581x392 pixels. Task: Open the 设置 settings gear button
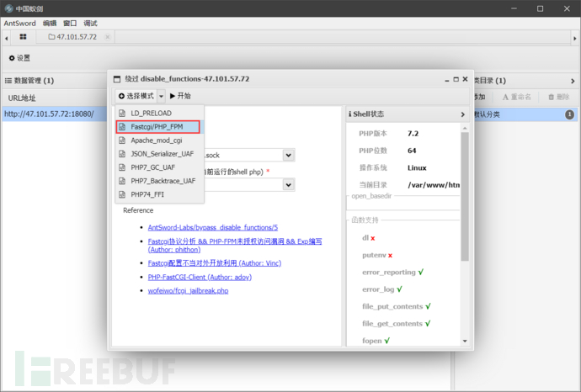pos(19,58)
